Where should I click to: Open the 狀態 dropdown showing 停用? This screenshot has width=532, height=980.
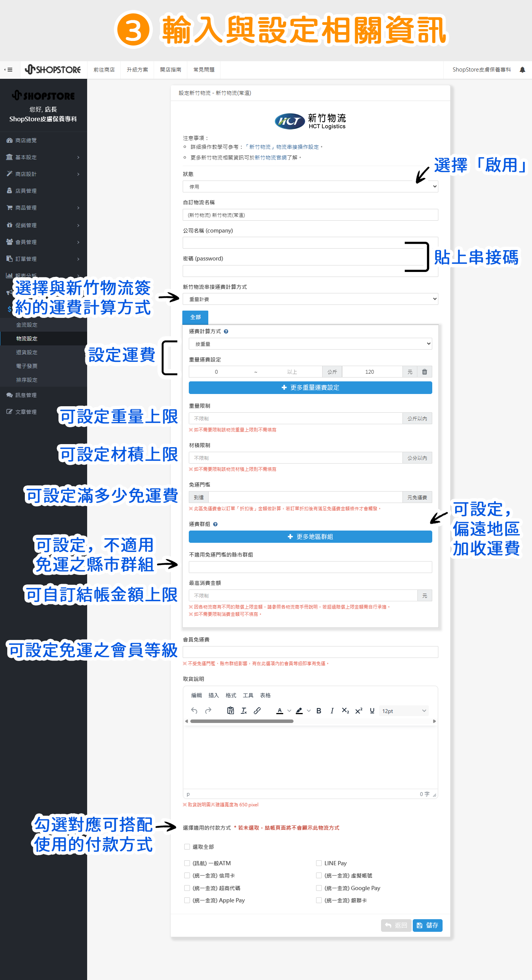310,187
